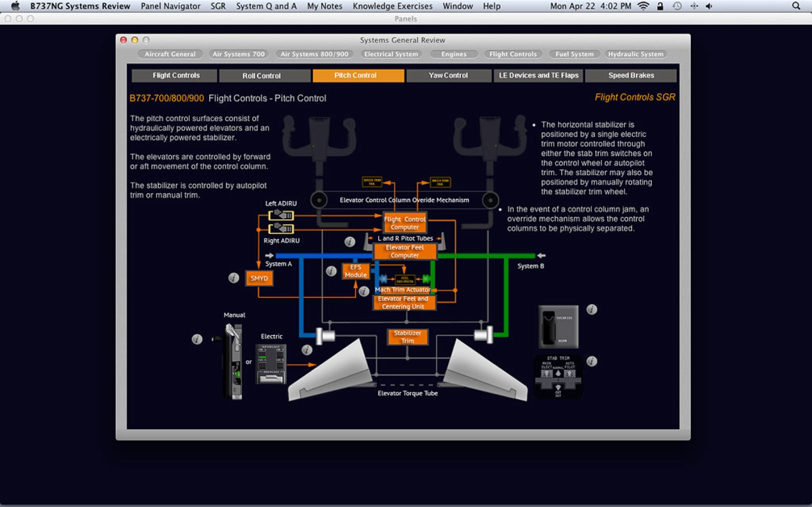The width and height of the screenshot is (812, 507).
Task: Click the stab trim override switch image
Action: pos(558,327)
